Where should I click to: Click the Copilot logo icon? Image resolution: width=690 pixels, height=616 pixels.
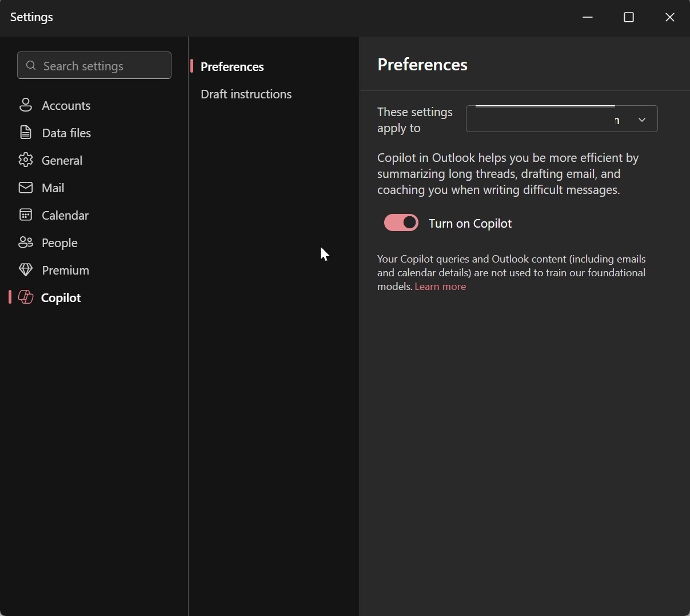tap(26, 297)
